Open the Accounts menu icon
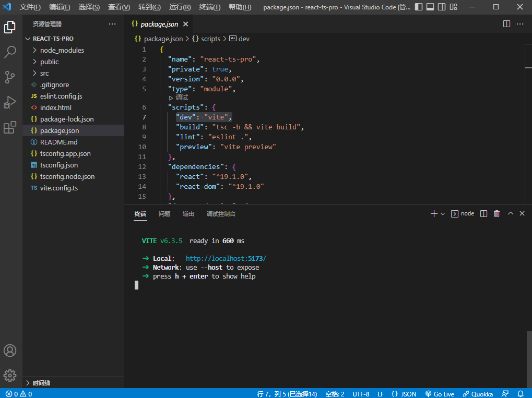This screenshot has width=532, height=398. click(x=10, y=351)
